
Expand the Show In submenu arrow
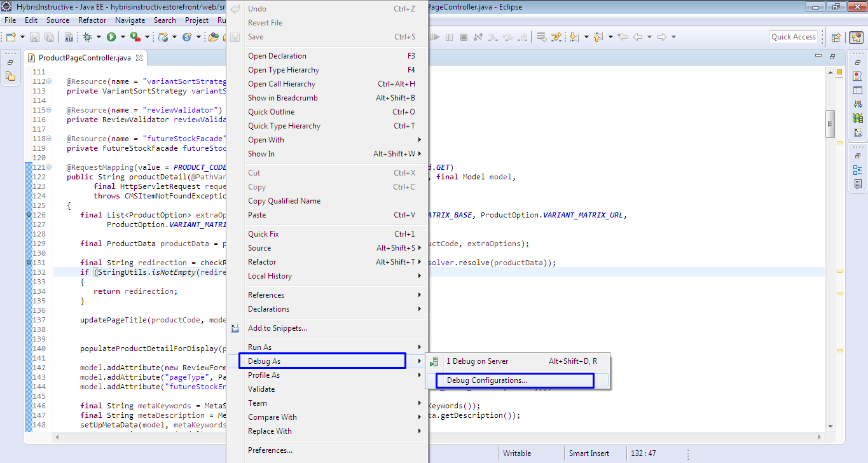[x=420, y=153]
